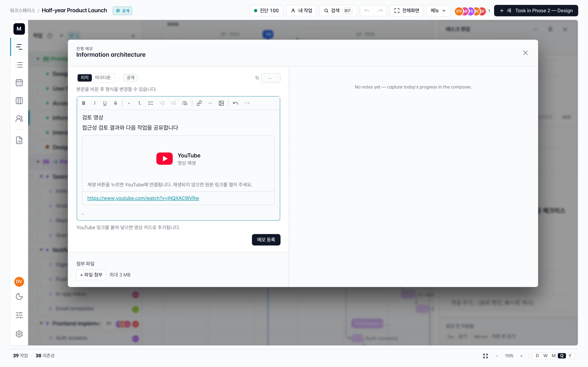
Task: Toggle bold formatting in the memo editor
Action: click(84, 103)
